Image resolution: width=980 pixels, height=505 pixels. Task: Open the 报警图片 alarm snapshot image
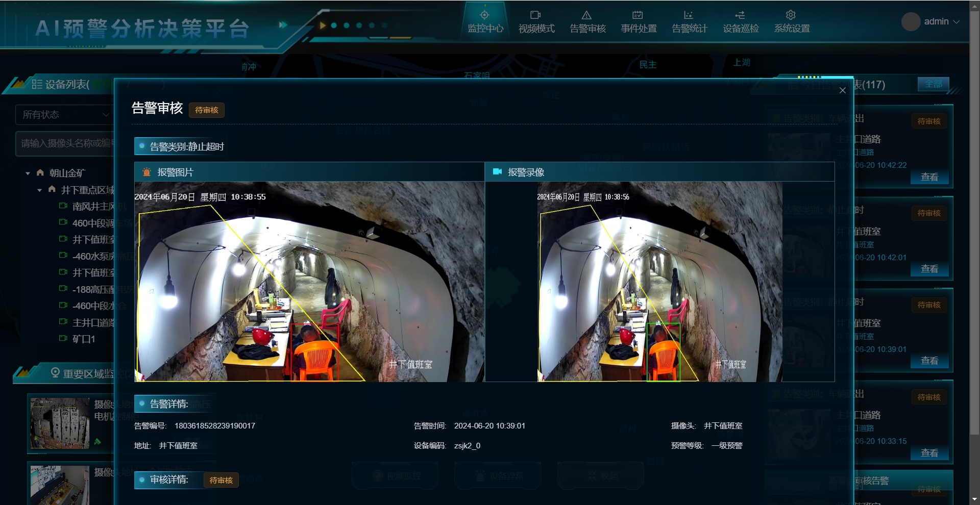coord(309,282)
